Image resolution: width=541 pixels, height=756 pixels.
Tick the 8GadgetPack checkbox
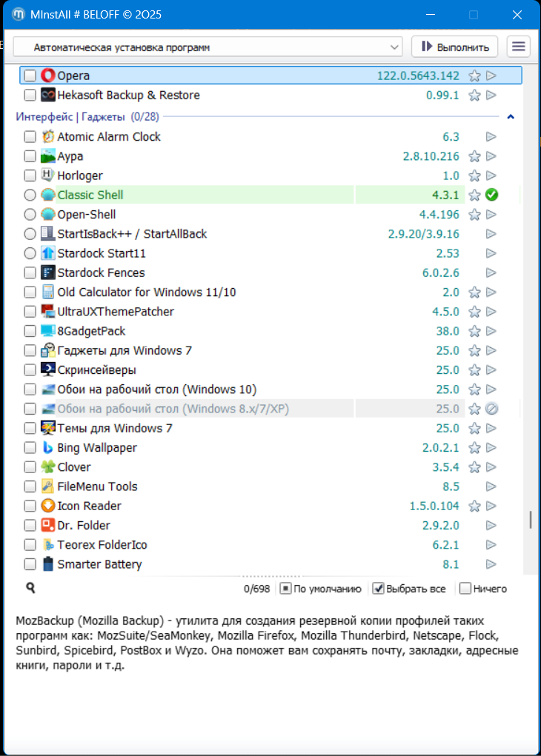tap(30, 331)
